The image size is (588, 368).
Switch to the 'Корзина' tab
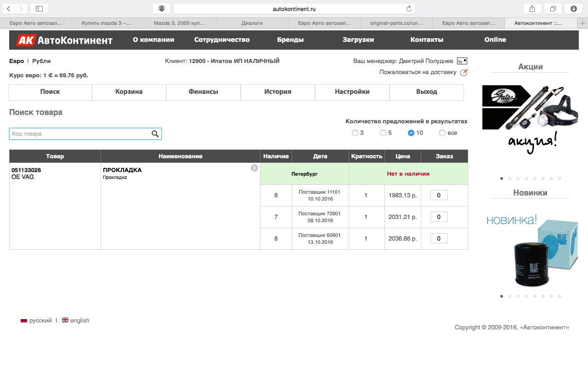(129, 92)
